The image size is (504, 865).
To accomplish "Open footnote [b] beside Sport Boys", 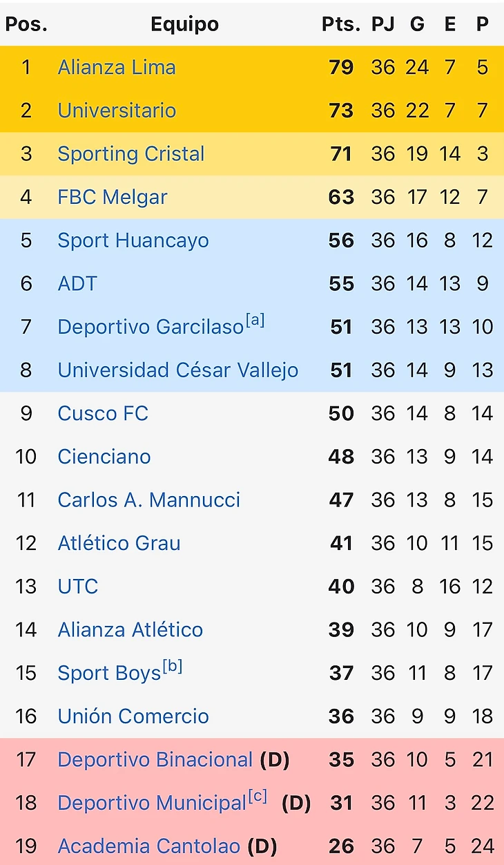I will (x=172, y=667).
